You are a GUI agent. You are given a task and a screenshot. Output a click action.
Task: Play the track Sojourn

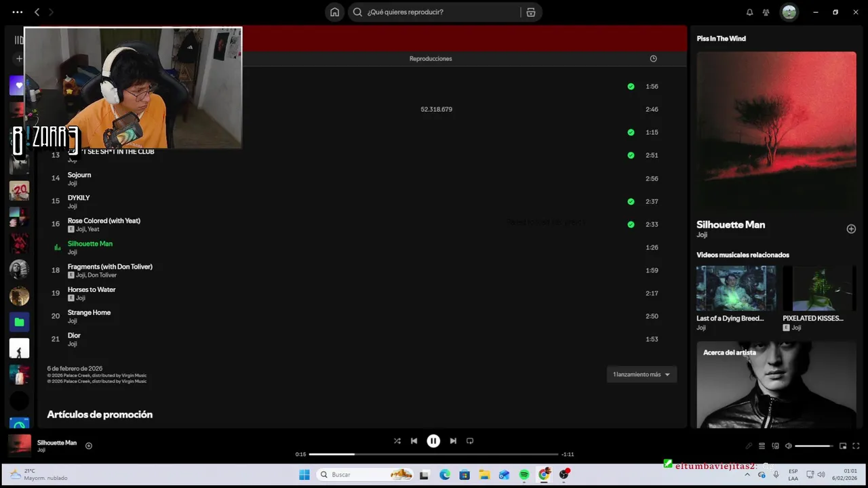[79, 175]
